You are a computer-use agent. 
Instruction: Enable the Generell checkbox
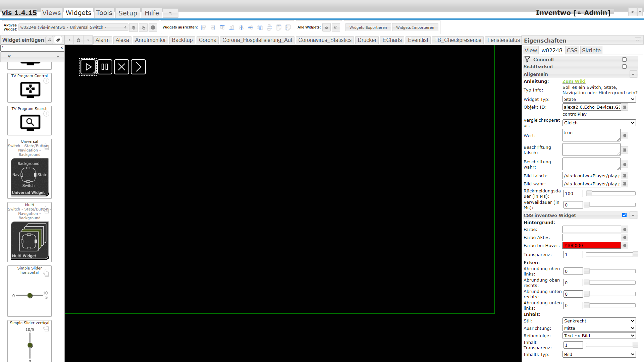click(x=624, y=59)
